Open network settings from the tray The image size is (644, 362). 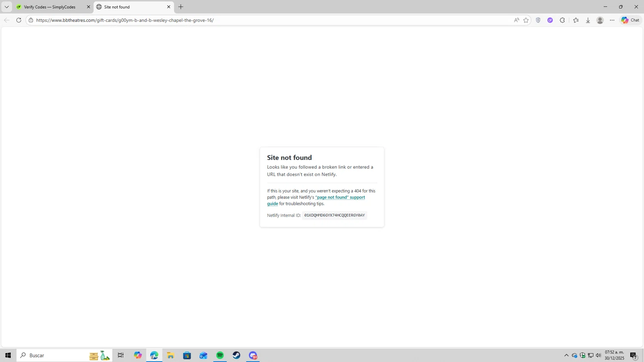591,355
